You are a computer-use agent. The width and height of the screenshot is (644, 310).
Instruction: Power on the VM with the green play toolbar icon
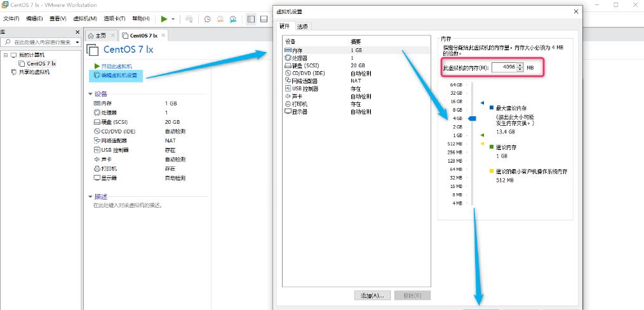tap(164, 19)
